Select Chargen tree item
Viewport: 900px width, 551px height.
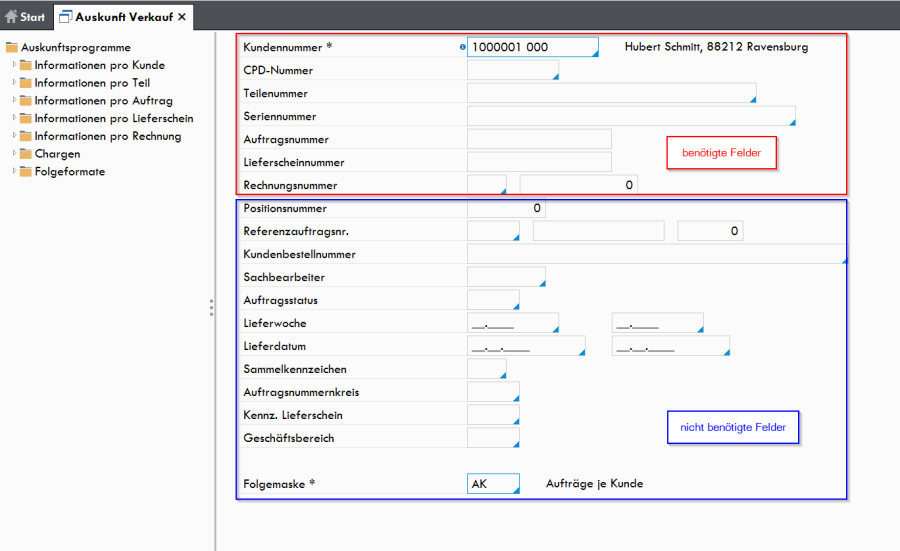coord(57,154)
